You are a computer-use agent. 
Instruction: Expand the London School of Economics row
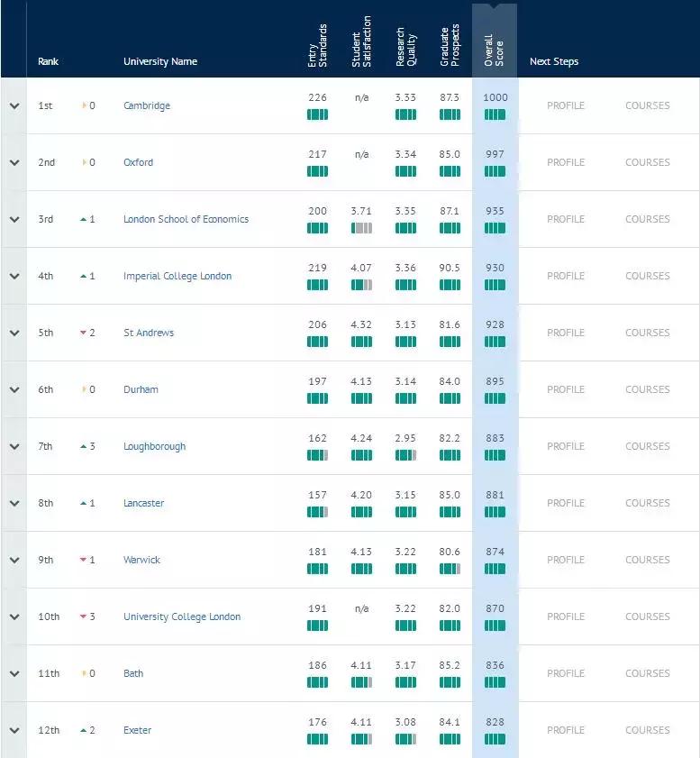[x=14, y=220]
